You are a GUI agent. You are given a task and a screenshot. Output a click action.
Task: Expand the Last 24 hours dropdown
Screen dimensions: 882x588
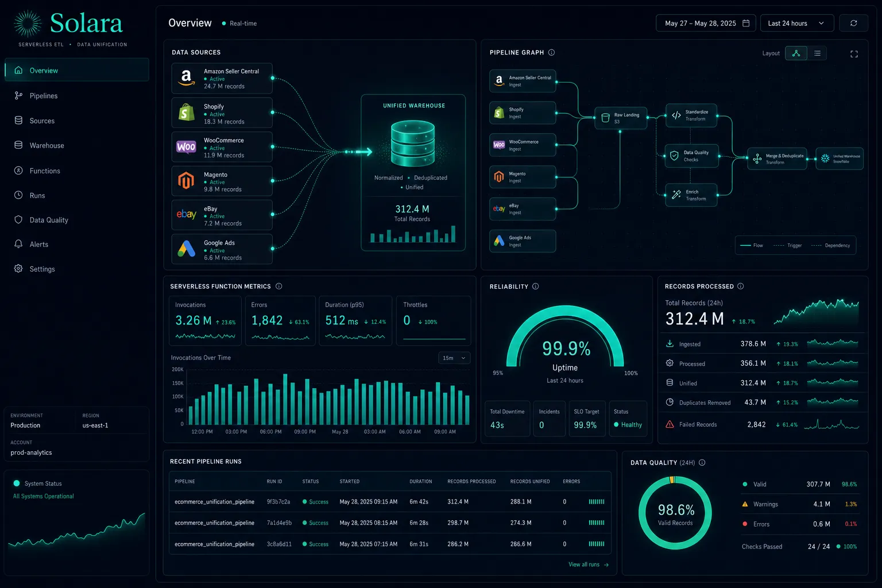(x=796, y=23)
